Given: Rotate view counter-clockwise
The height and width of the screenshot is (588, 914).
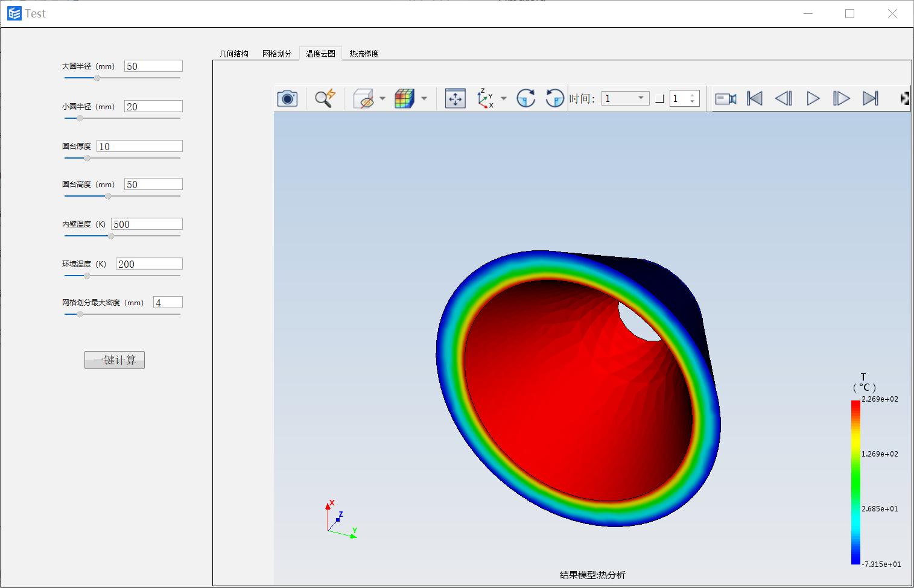Looking at the screenshot, I should click(554, 98).
